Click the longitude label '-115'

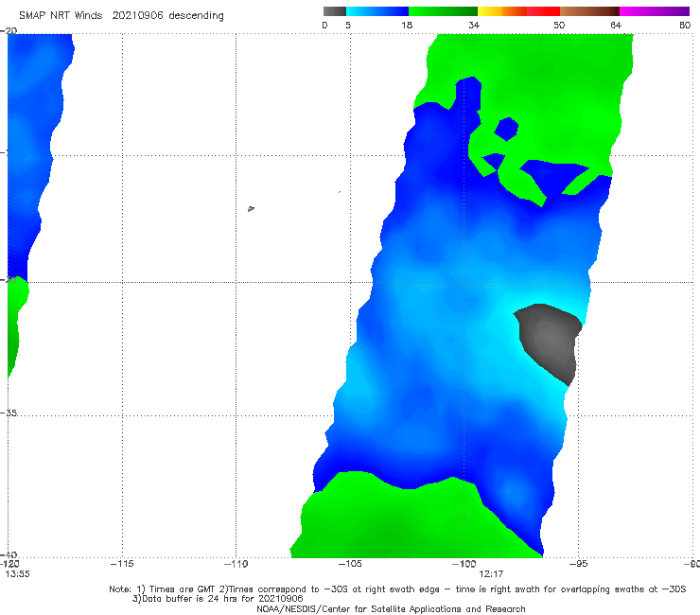122,564
